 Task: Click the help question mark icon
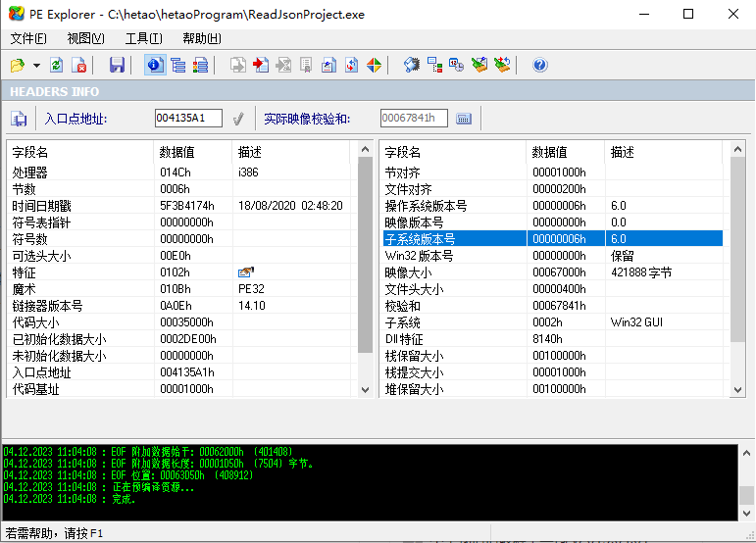click(x=539, y=65)
